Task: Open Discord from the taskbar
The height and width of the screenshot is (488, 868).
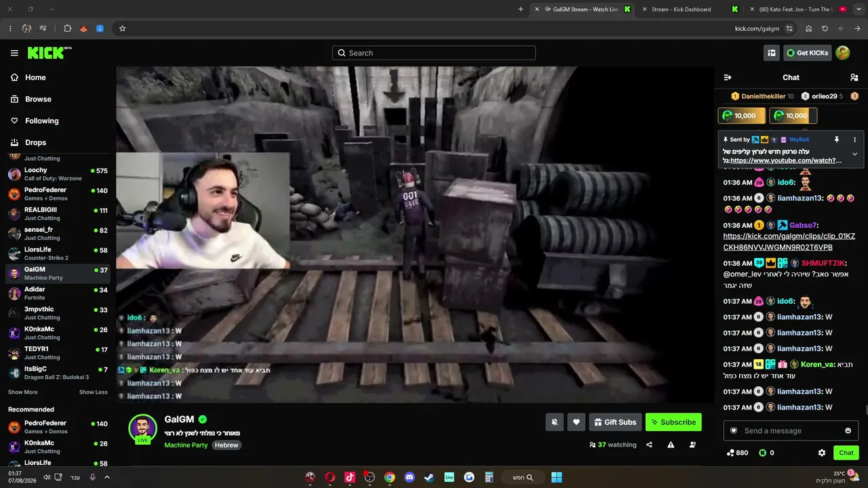Action: point(410,477)
